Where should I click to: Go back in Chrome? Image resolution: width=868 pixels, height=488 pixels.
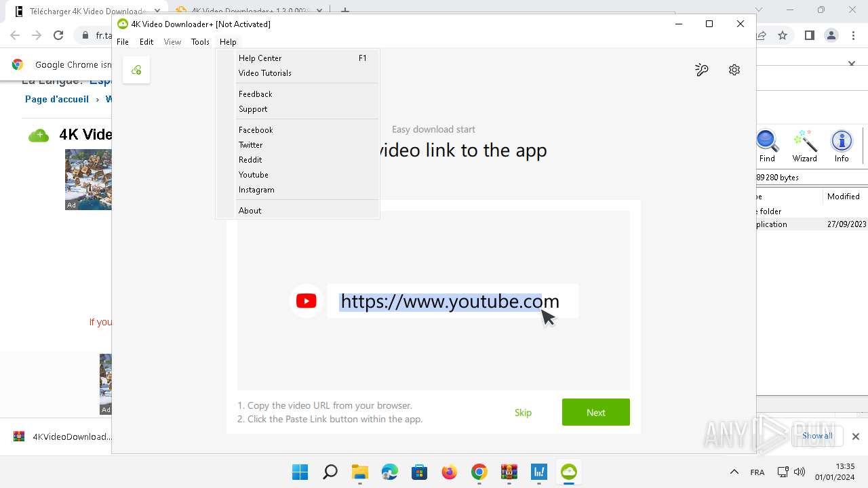point(15,35)
